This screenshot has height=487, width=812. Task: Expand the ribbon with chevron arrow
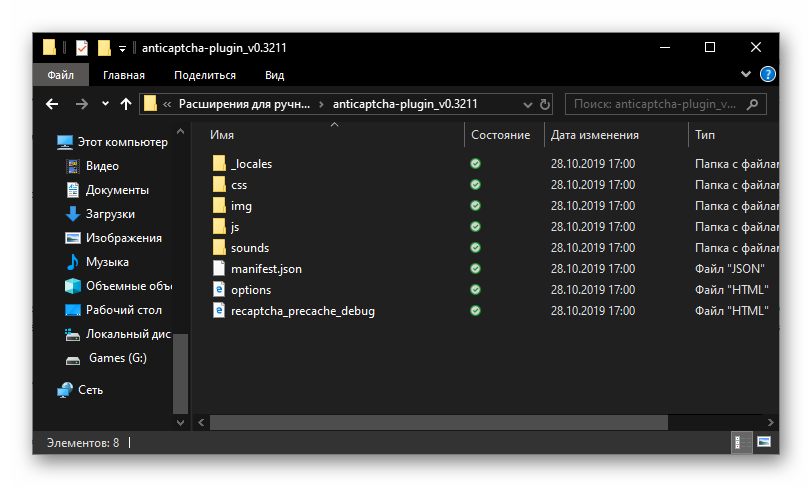coord(746,74)
